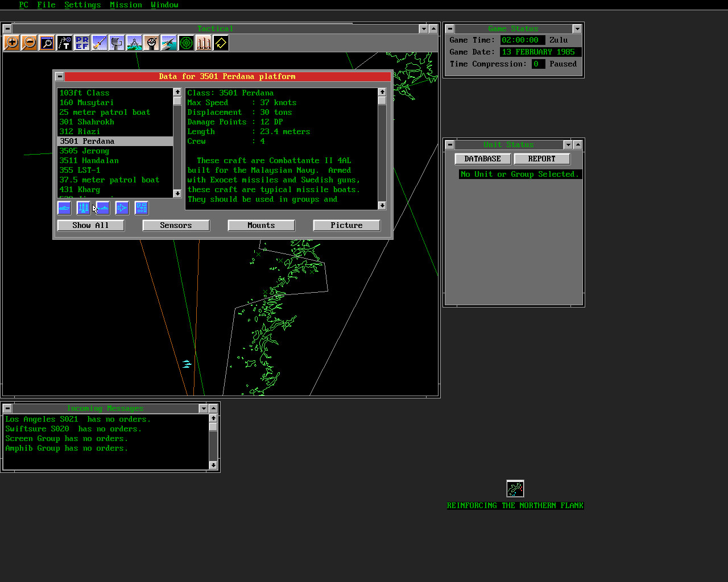Image resolution: width=728 pixels, height=582 pixels.
Task: Select 25 meter patrol boat entry
Action: 115,113
